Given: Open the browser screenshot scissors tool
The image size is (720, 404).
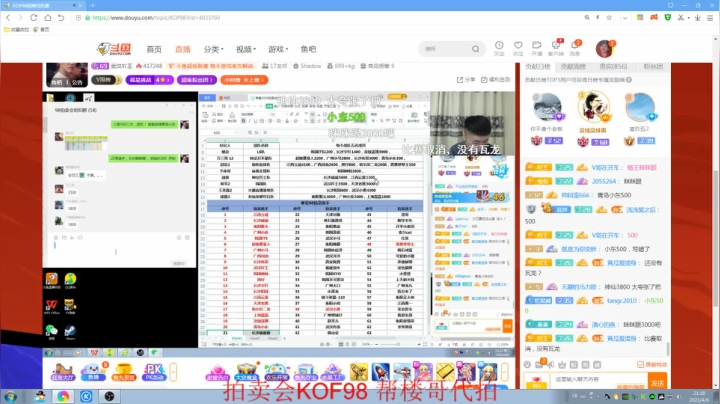Looking at the screenshot, I should click(681, 17).
